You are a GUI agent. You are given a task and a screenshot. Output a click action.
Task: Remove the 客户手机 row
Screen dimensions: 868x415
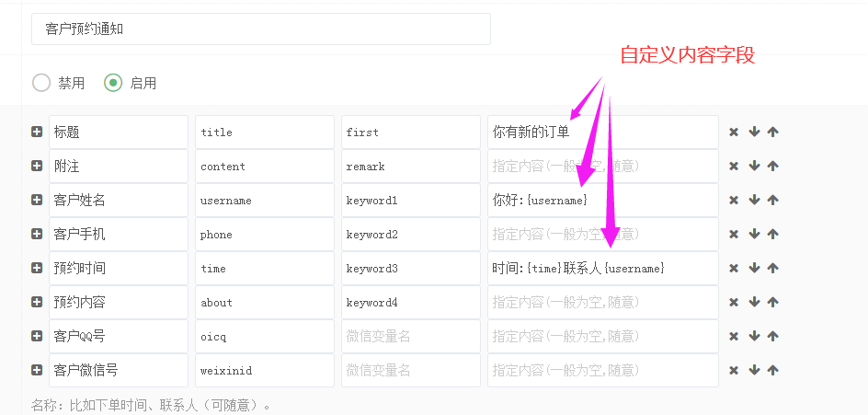[x=734, y=235]
